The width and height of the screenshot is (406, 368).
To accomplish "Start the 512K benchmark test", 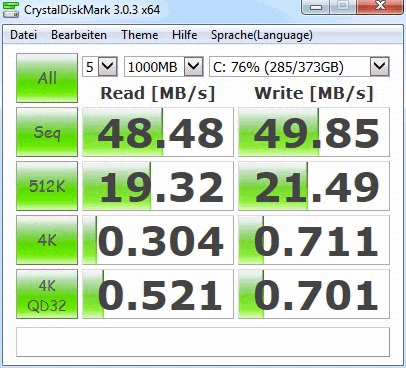I will (x=47, y=186).
